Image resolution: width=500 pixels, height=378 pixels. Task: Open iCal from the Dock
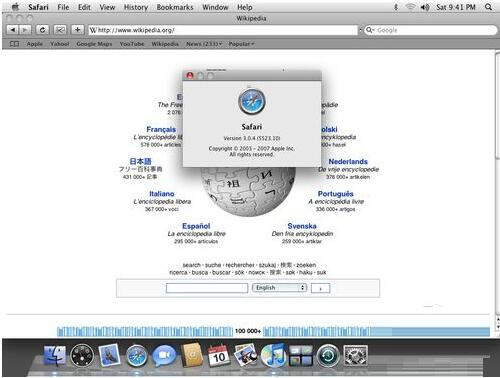(x=219, y=356)
